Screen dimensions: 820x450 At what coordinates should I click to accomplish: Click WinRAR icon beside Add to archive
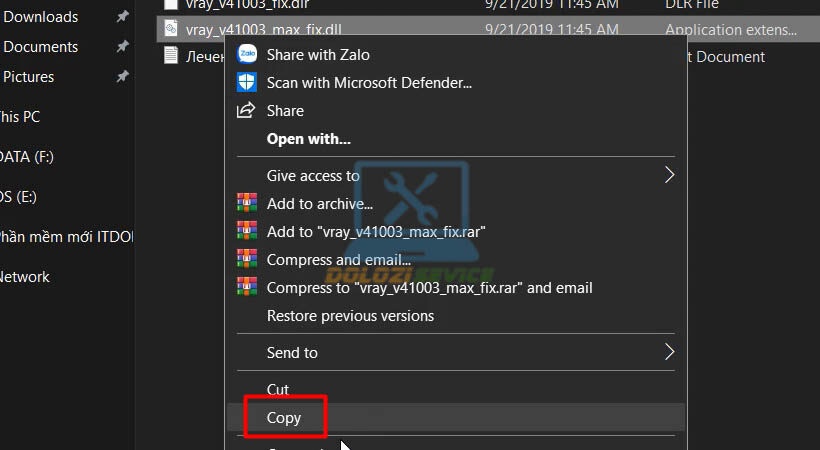click(247, 203)
